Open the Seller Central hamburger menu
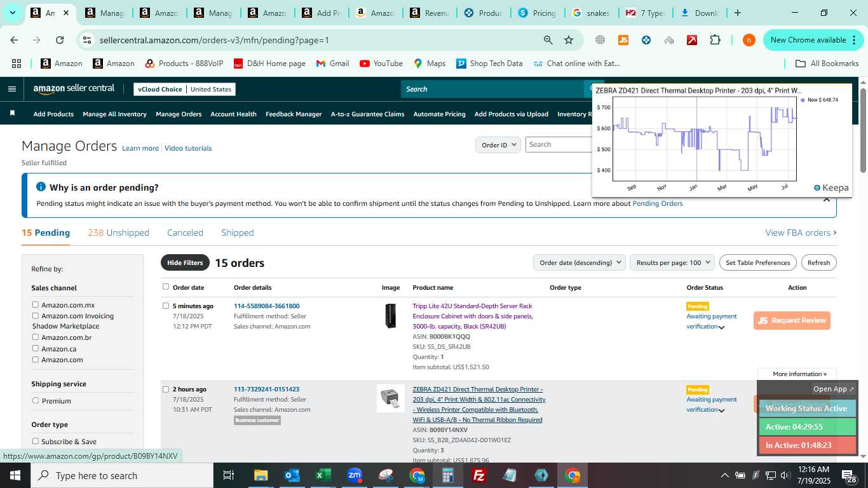868x488 pixels. click(11, 89)
